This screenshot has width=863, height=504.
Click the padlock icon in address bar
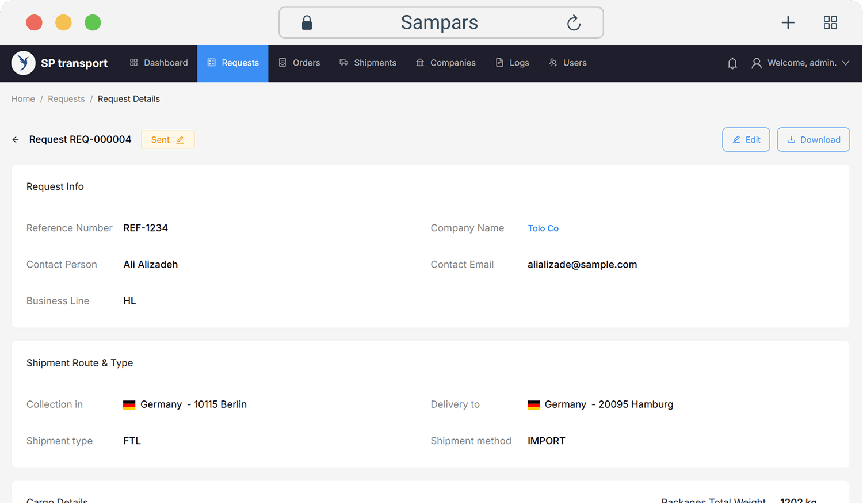307,23
